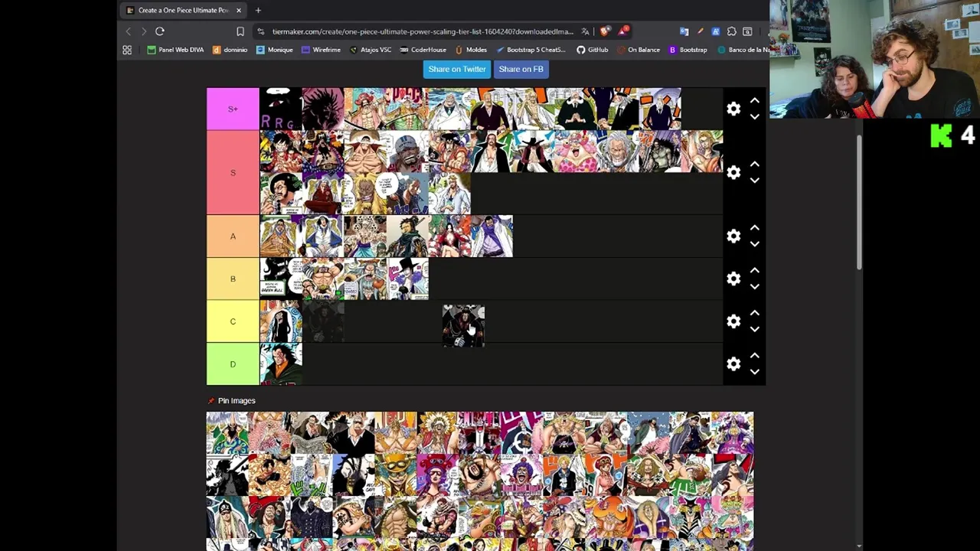The width and height of the screenshot is (980, 551).
Task: Open the dominio bookmark
Action: pyautogui.click(x=230, y=50)
